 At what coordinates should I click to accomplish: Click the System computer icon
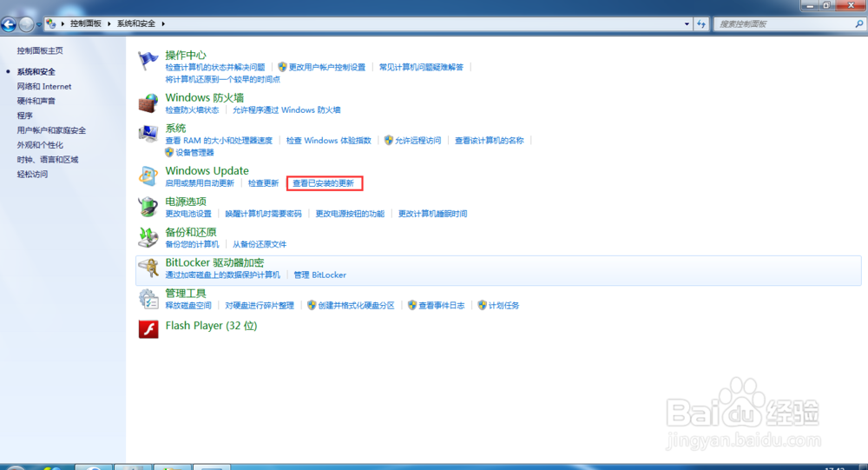pyautogui.click(x=148, y=134)
